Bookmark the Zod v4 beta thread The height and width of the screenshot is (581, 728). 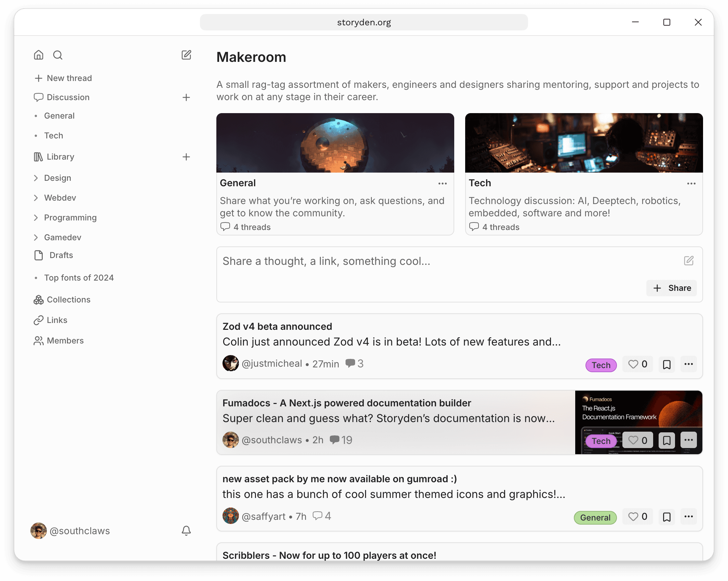[x=666, y=364]
